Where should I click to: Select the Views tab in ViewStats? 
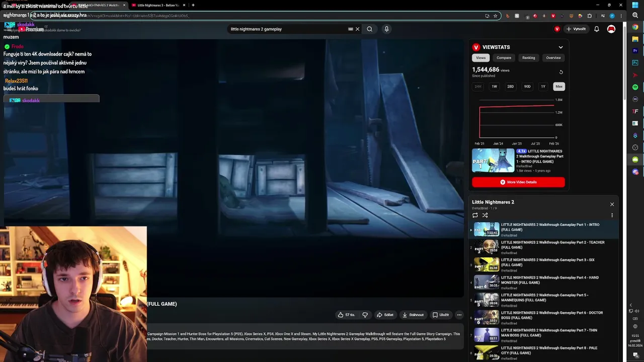coord(481,58)
